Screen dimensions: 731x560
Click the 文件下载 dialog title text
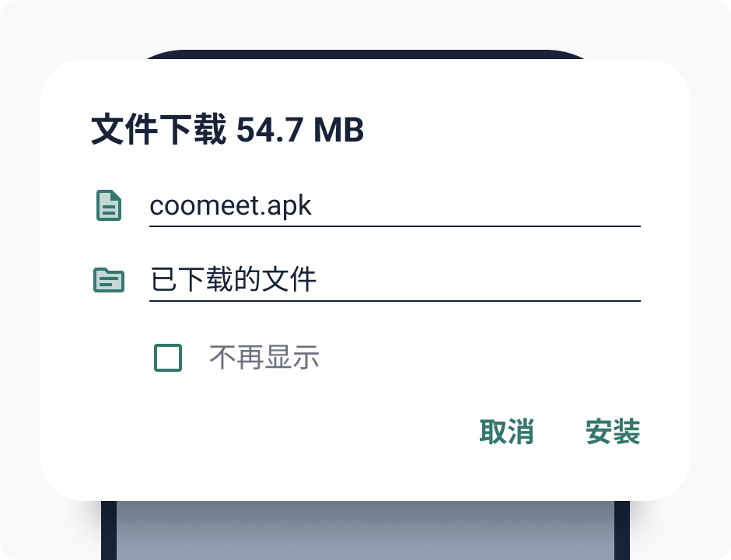click(159, 129)
